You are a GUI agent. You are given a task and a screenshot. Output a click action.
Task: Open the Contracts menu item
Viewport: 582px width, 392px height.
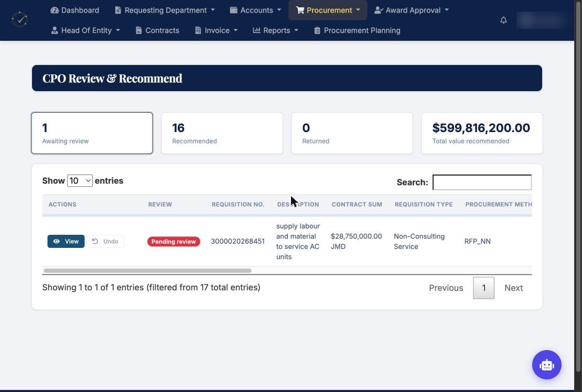point(158,30)
